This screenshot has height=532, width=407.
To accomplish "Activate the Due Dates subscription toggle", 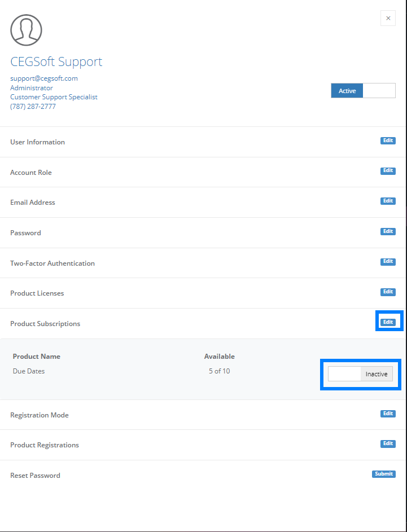I will tap(360, 374).
